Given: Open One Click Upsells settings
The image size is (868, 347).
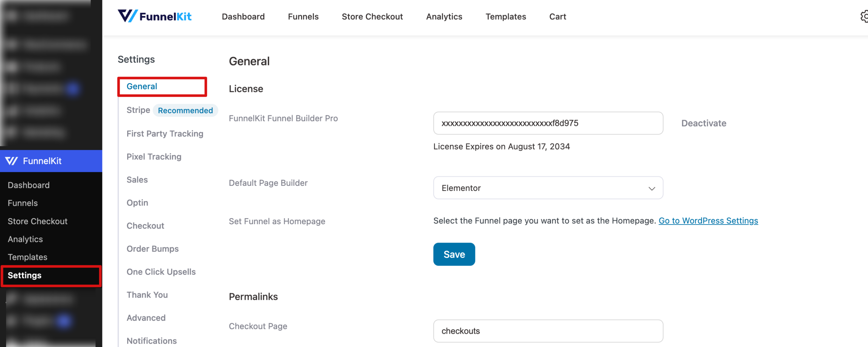Looking at the screenshot, I should (x=161, y=272).
